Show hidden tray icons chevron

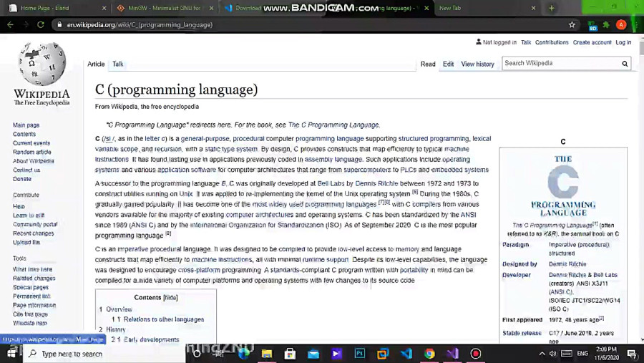click(542, 354)
